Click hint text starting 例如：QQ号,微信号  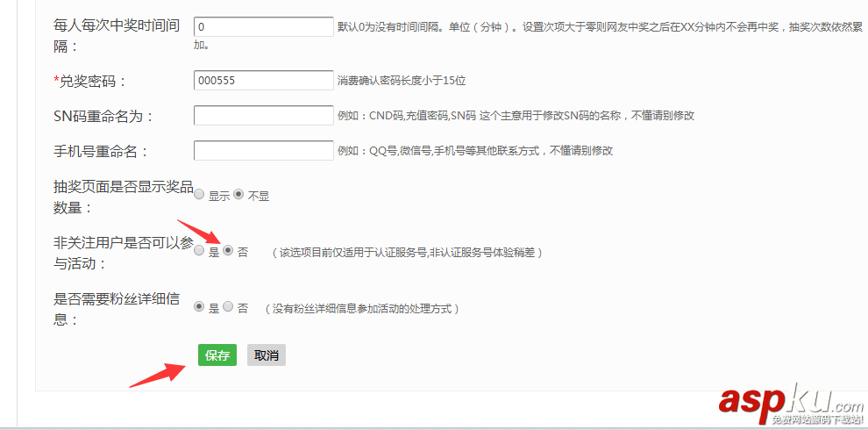475,151
